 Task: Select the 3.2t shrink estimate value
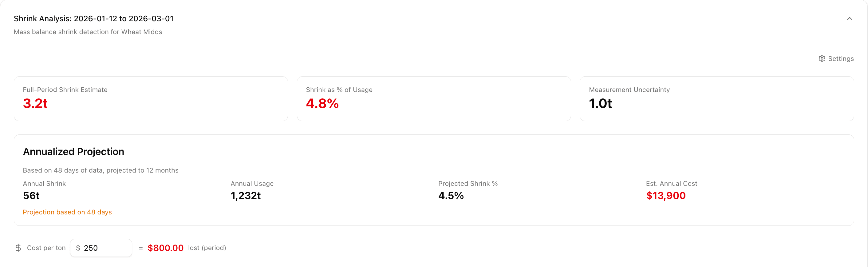[35, 103]
